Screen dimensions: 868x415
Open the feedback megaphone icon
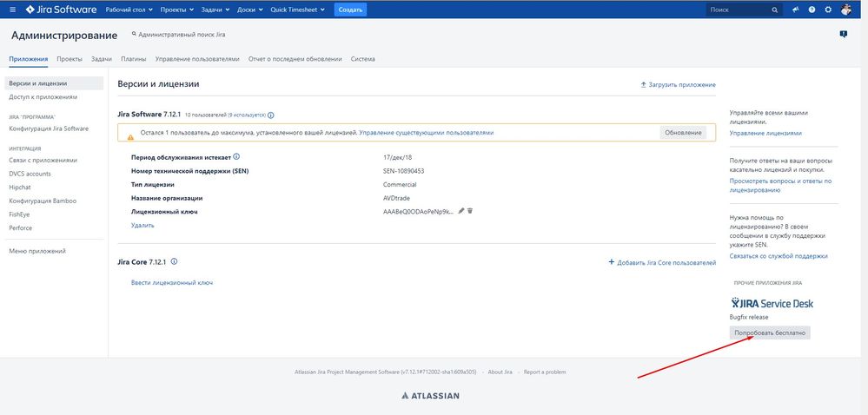click(796, 10)
